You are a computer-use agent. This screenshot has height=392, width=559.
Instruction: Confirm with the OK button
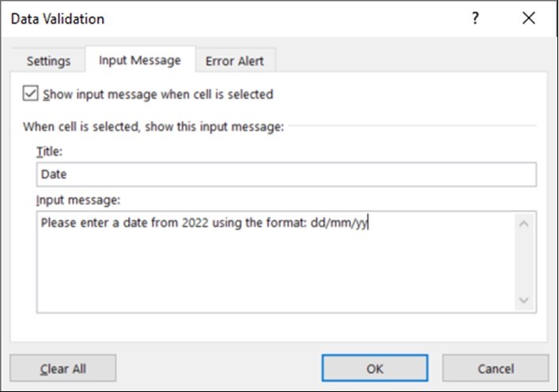pos(375,368)
